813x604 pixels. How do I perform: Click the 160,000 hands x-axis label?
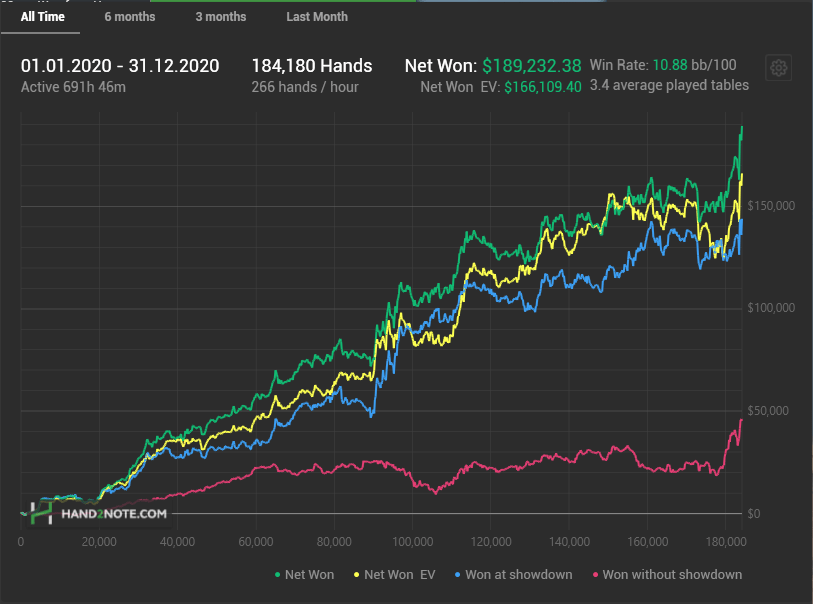click(648, 542)
